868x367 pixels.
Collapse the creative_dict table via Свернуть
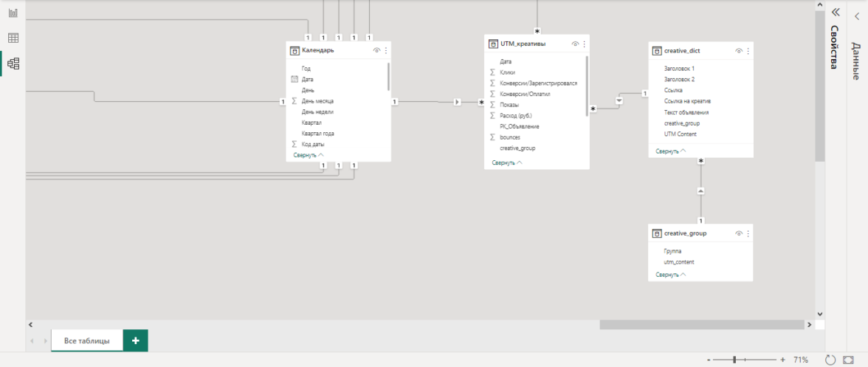coord(670,151)
